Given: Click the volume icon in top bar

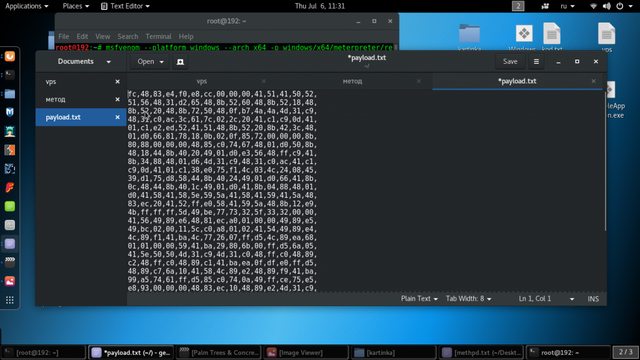Looking at the screenshot, I should [607, 6].
